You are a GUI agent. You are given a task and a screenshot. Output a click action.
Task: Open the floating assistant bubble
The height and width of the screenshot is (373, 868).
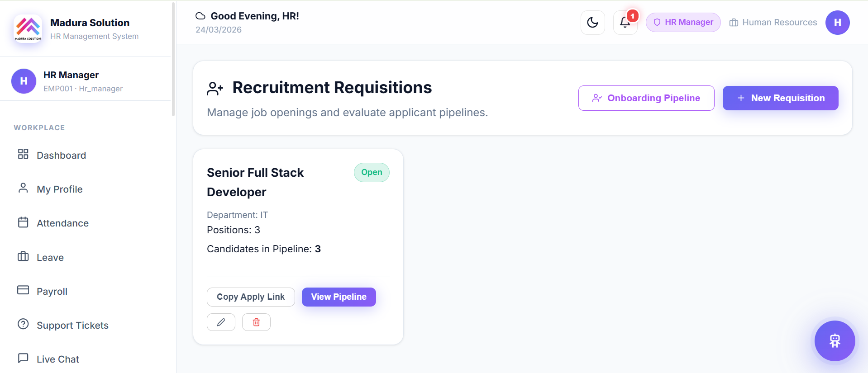835,341
